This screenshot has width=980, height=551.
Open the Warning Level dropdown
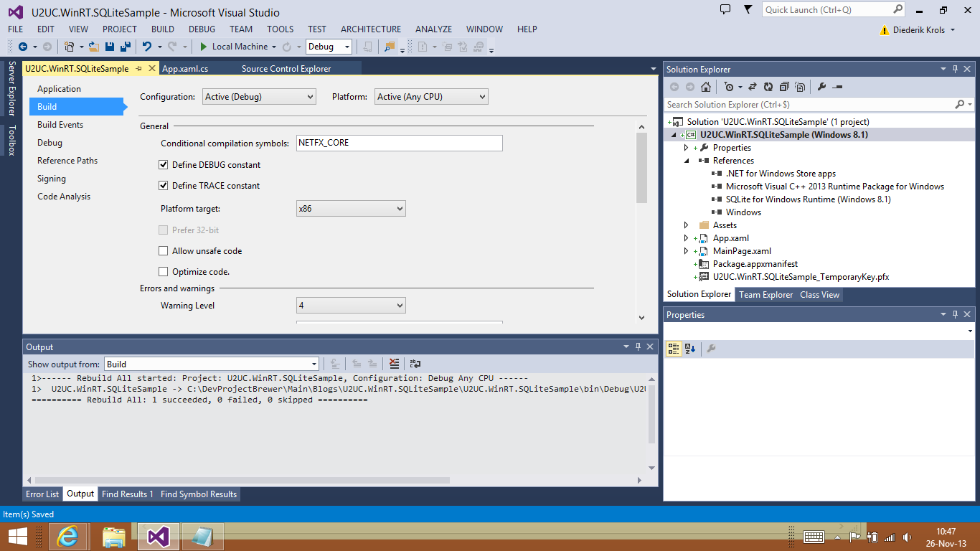tap(351, 306)
